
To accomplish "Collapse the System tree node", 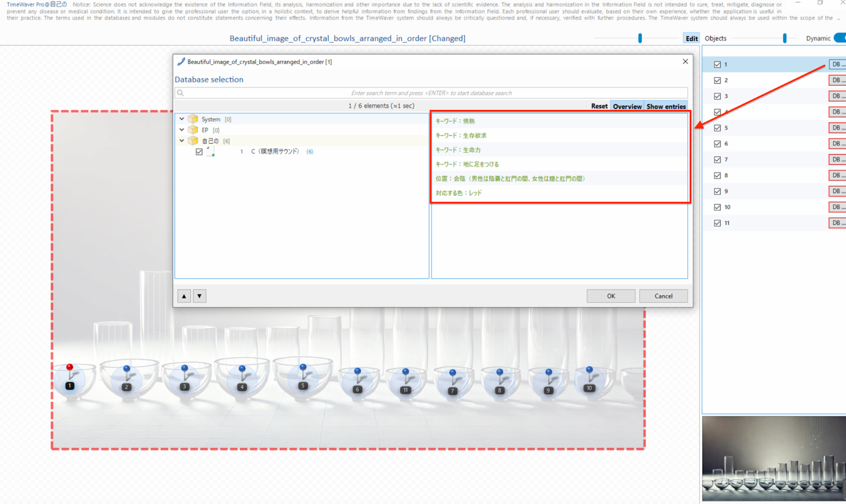I will [x=182, y=119].
